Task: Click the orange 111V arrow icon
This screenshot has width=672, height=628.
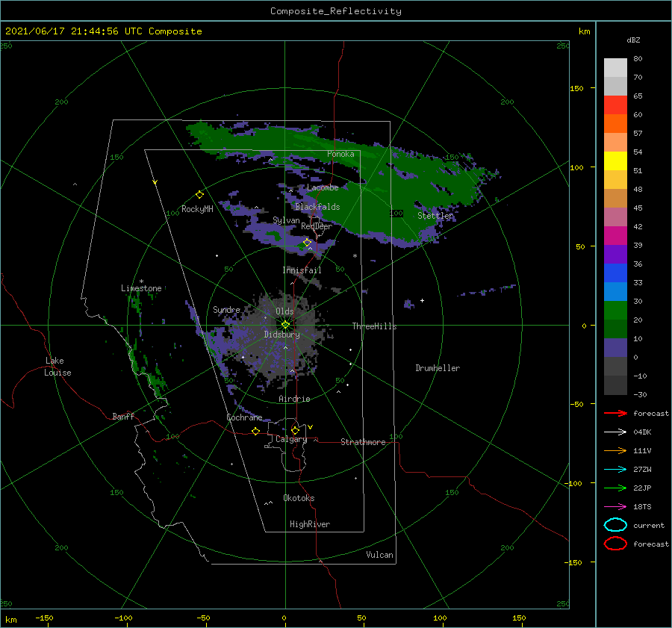Action: pos(615,450)
